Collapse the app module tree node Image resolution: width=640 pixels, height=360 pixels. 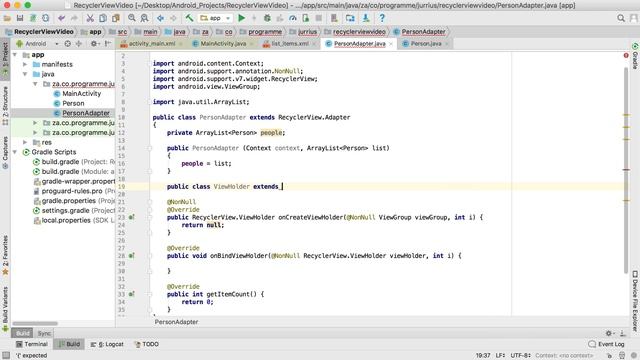pos(15,55)
